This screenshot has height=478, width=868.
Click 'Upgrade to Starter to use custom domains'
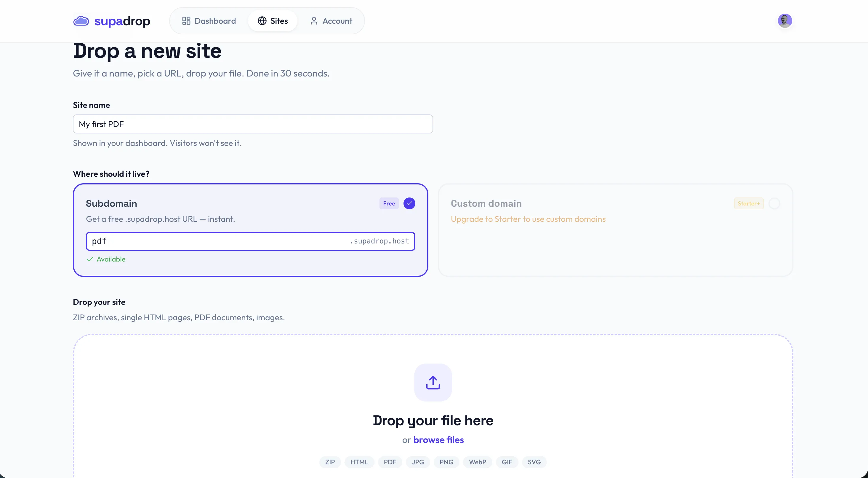click(528, 219)
